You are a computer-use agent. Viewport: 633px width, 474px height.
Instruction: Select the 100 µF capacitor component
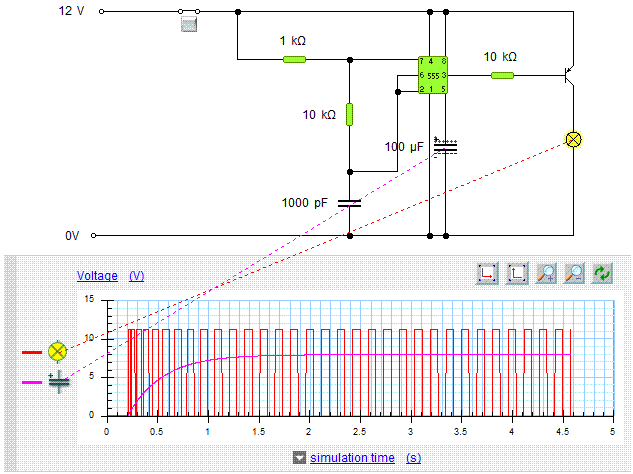[446, 147]
